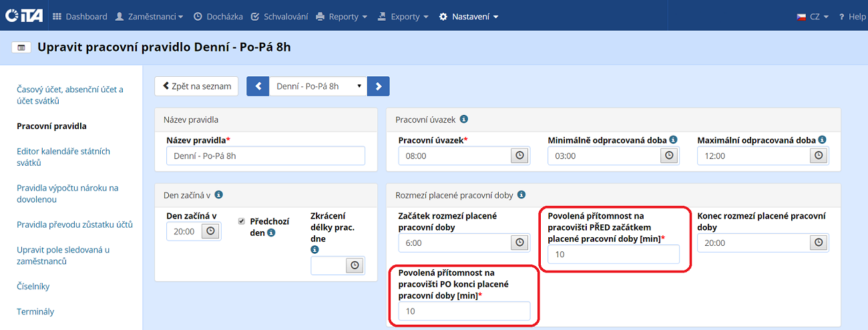Click the Název pravidla text field

pyautogui.click(x=266, y=156)
